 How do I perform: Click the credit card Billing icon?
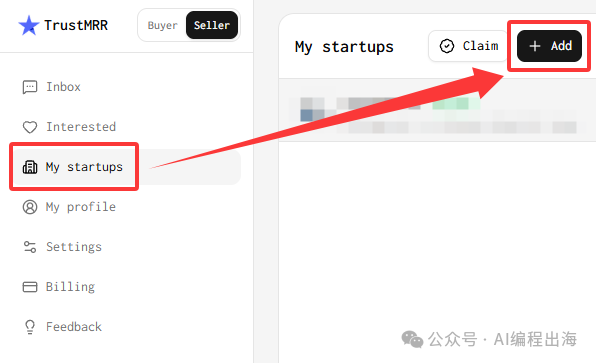pyautogui.click(x=30, y=287)
